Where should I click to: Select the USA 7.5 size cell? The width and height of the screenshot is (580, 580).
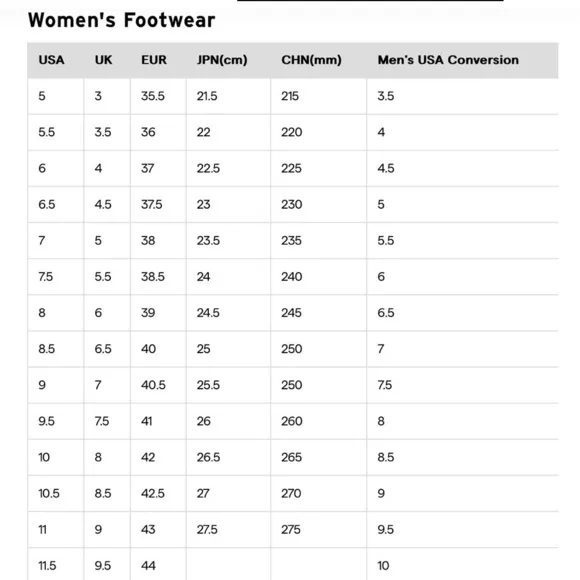pyautogui.click(x=56, y=277)
